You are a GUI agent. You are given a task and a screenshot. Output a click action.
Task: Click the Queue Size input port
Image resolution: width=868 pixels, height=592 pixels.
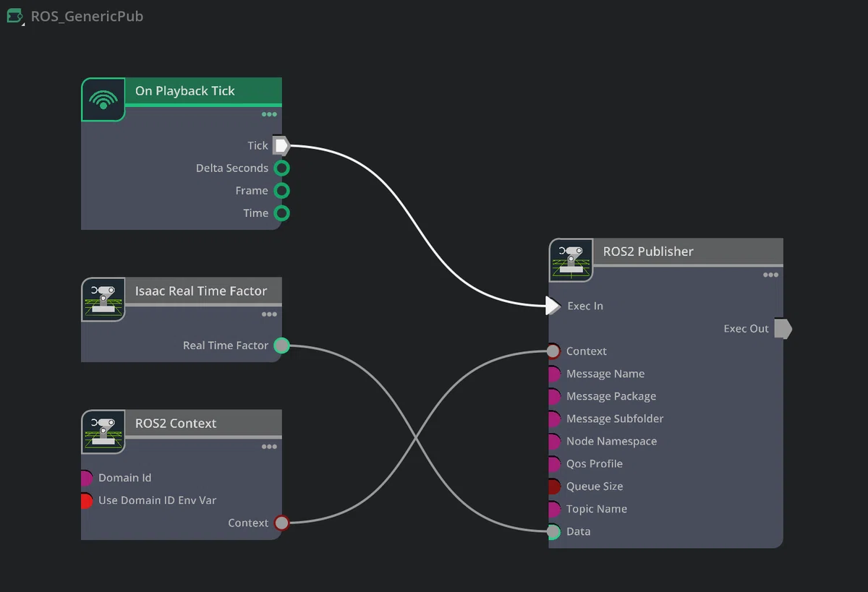[554, 486]
